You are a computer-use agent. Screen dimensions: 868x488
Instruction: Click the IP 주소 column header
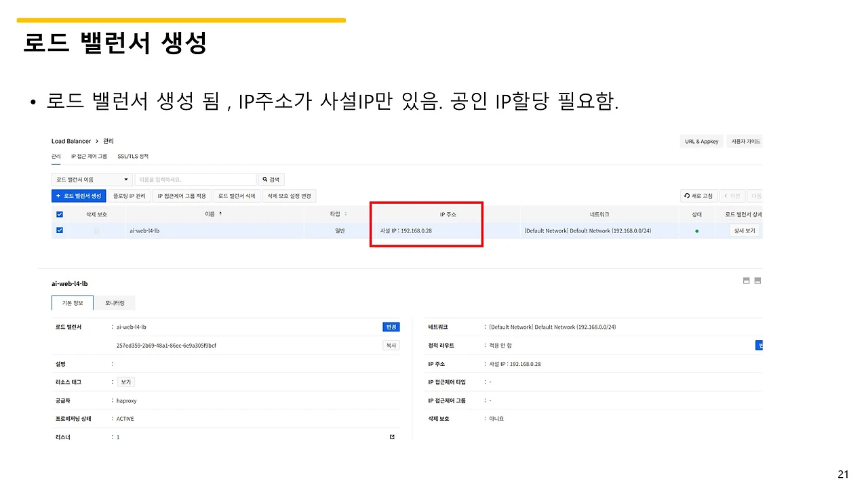click(448, 214)
